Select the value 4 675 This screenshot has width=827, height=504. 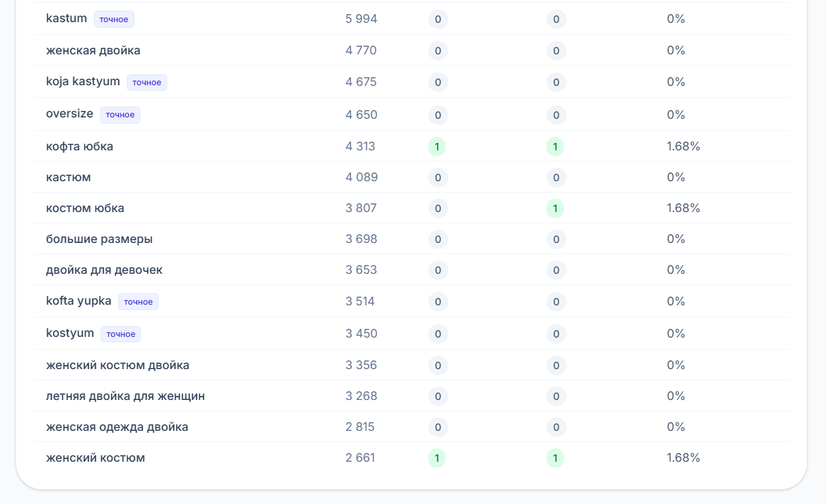(x=361, y=82)
